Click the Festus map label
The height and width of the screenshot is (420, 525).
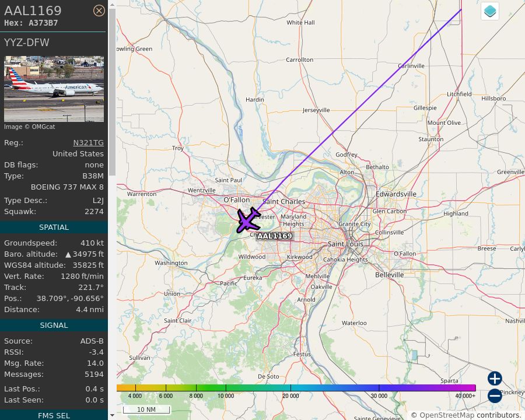[302, 354]
